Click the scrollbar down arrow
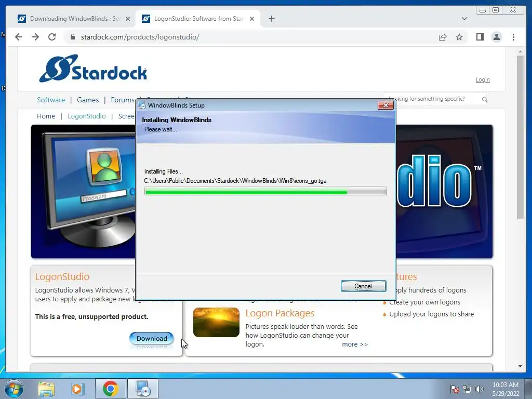This screenshot has width=532, height=399. click(520, 366)
